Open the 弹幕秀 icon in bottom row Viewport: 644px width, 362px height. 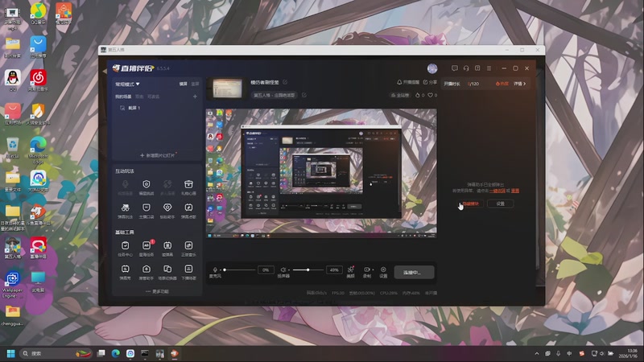[x=126, y=269]
